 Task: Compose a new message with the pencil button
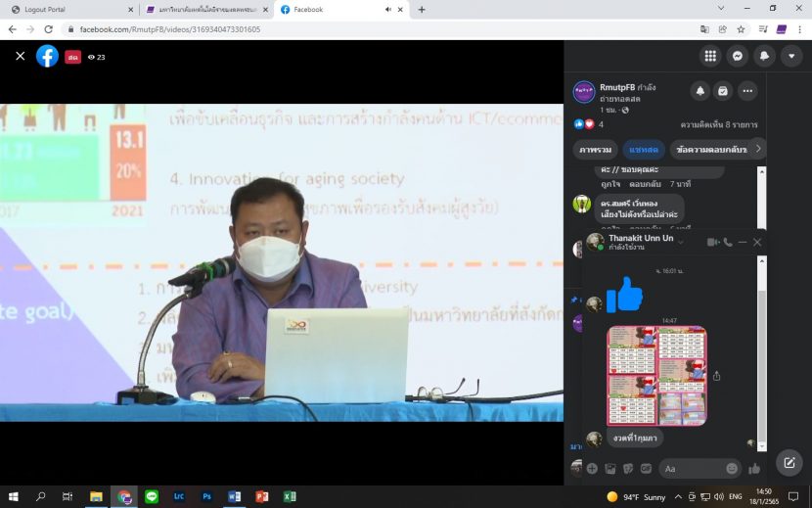click(789, 463)
